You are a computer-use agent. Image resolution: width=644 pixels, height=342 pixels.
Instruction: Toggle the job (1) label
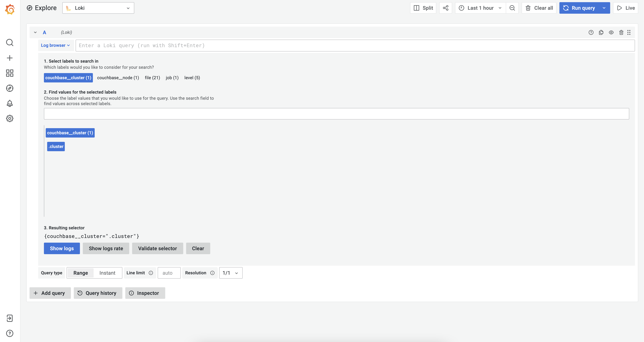(172, 78)
